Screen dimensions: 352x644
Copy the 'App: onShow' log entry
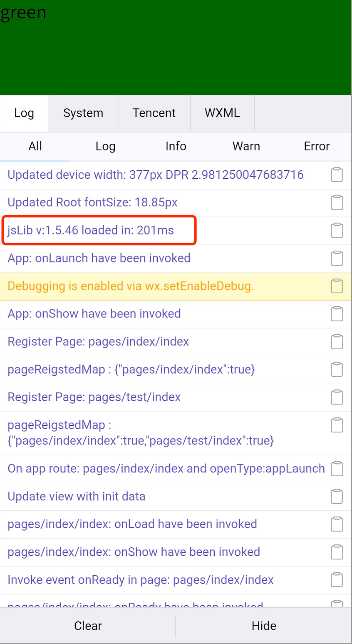coord(337,314)
